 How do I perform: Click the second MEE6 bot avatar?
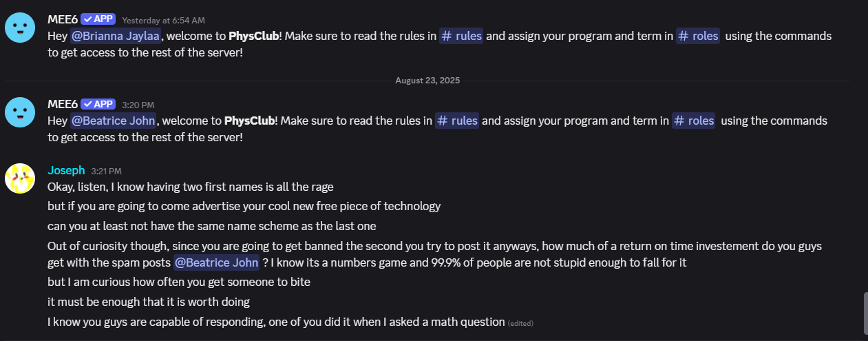coord(20,112)
